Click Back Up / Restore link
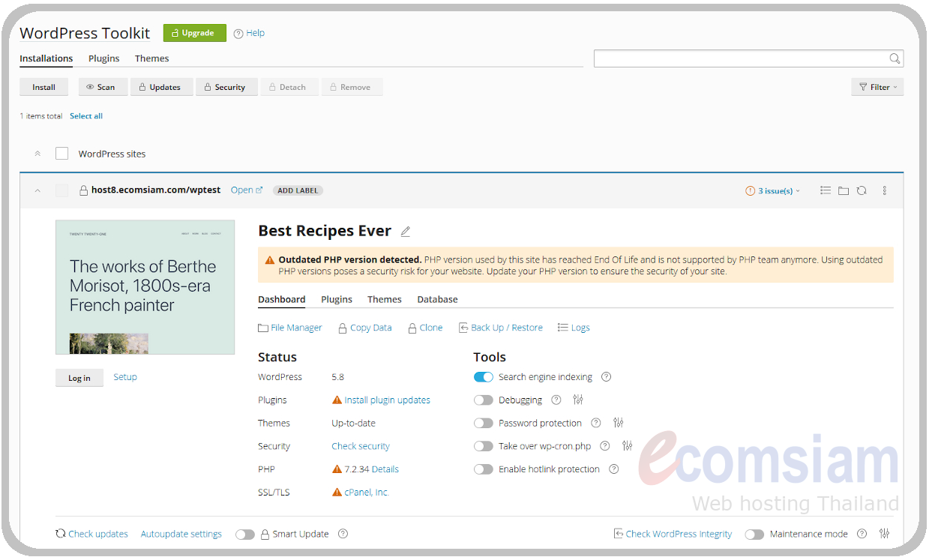The image size is (929, 560). coord(501,328)
